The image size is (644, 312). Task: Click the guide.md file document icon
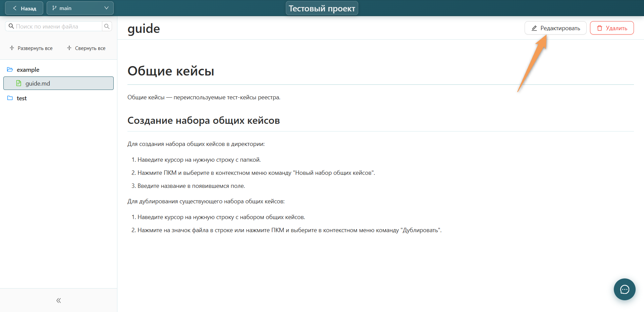coord(19,83)
